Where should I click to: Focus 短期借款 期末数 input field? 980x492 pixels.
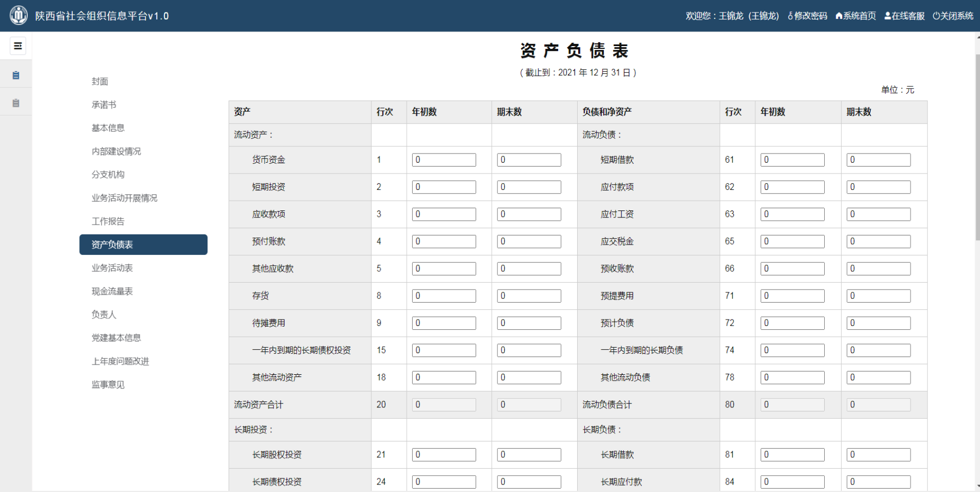pyautogui.click(x=878, y=160)
